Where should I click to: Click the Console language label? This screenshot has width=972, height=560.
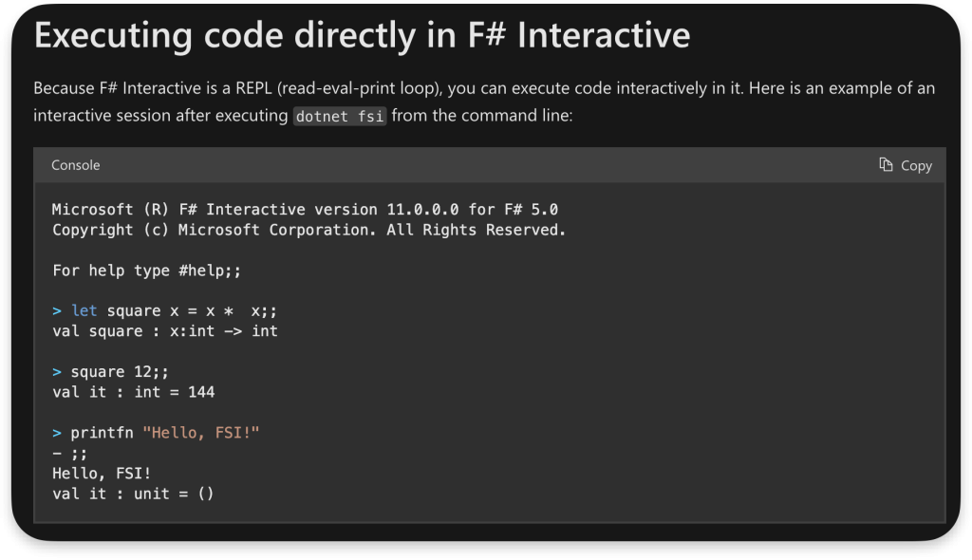coord(75,165)
